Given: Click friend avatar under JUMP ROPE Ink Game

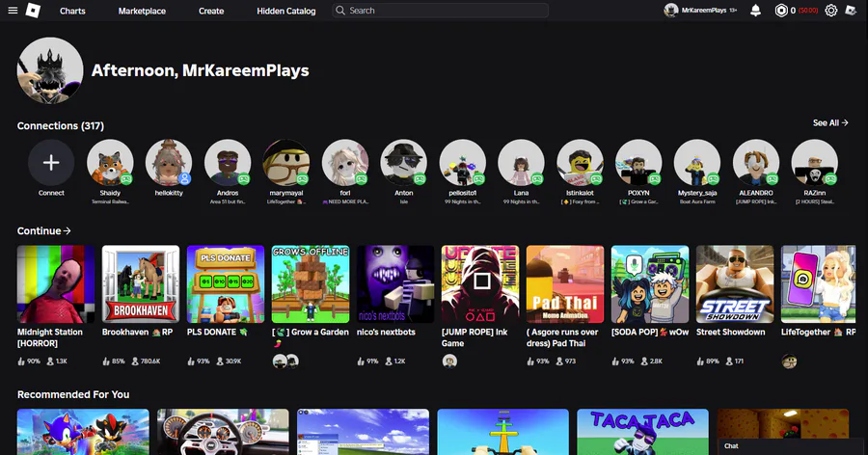Looking at the screenshot, I should [x=449, y=361].
